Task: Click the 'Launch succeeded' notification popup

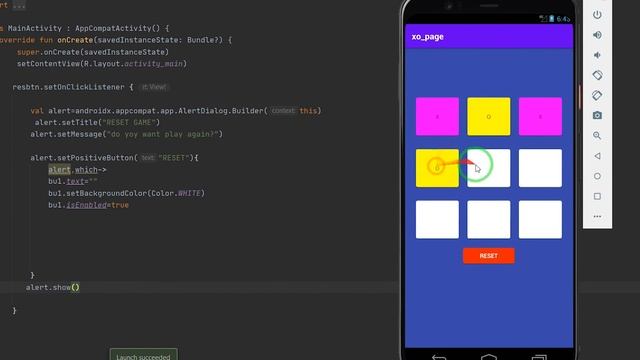Action: click(143, 354)
